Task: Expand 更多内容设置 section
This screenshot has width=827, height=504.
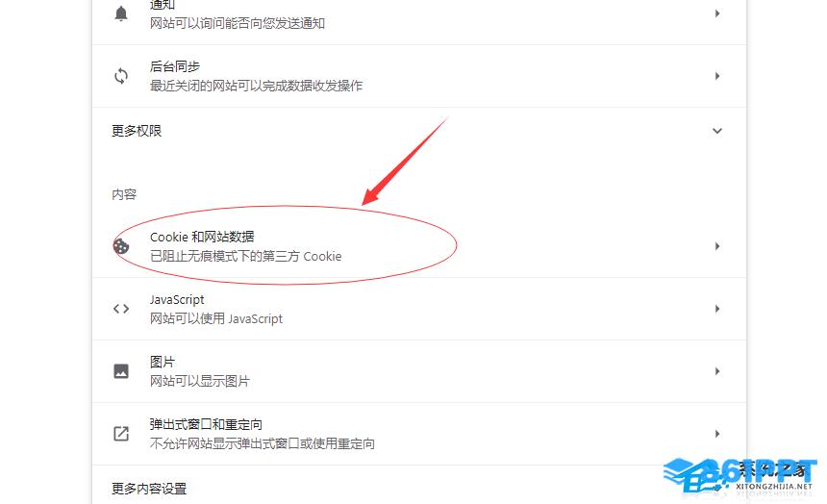Action: coord(419,489)
